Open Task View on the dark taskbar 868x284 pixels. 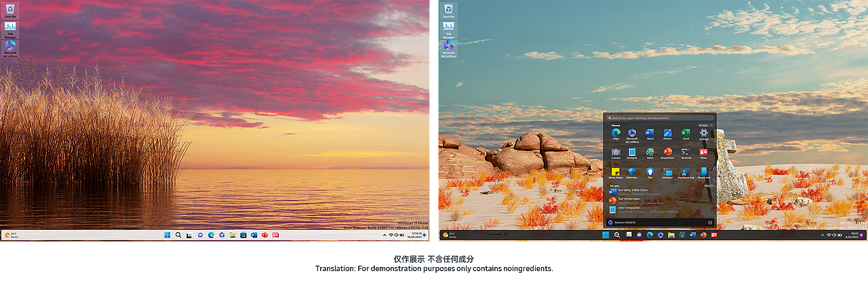629,235
